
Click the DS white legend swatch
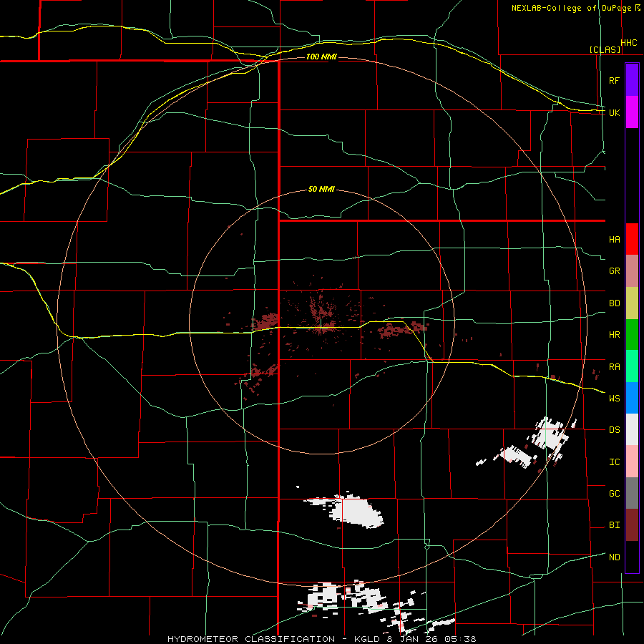pos(632,429)
